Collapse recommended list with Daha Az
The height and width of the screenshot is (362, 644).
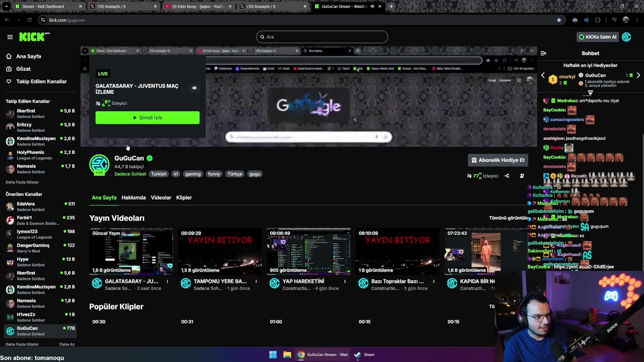pyautogui.click(x=67, y=344)
